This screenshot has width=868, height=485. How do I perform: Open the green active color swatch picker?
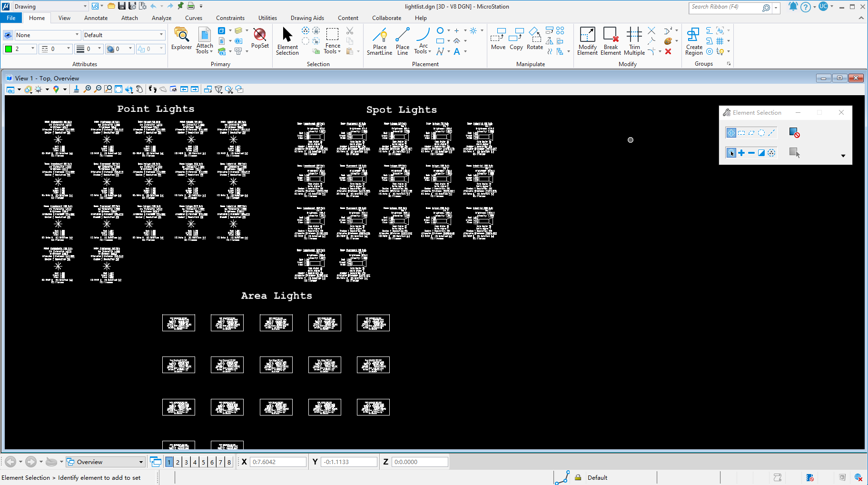click(9, 49)
